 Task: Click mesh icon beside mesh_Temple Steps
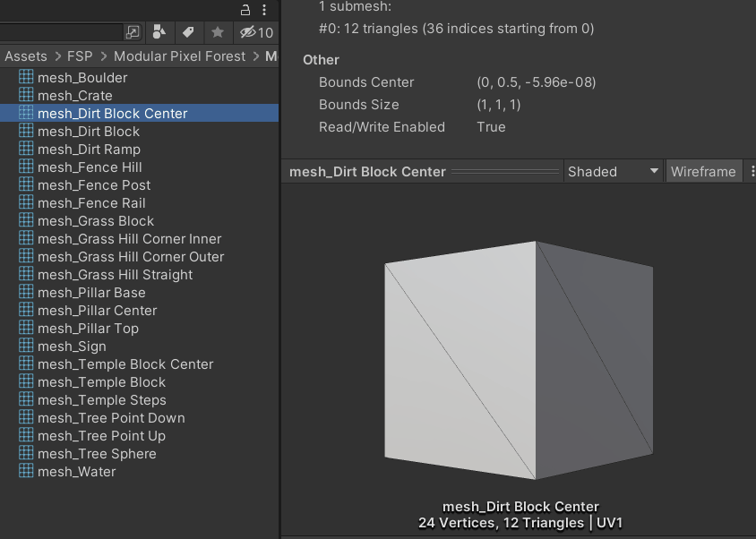(x=26, y=398)
